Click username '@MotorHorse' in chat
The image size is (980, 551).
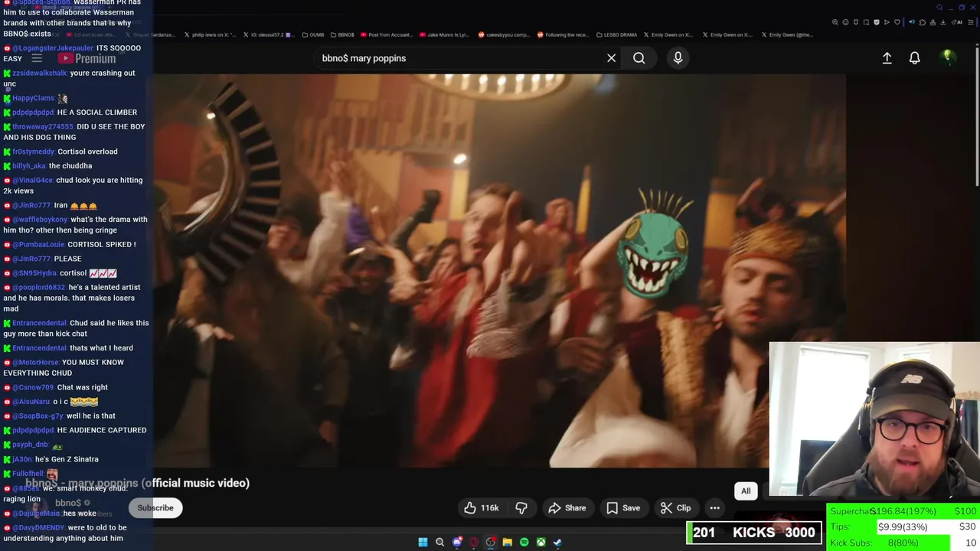(35, 363)
